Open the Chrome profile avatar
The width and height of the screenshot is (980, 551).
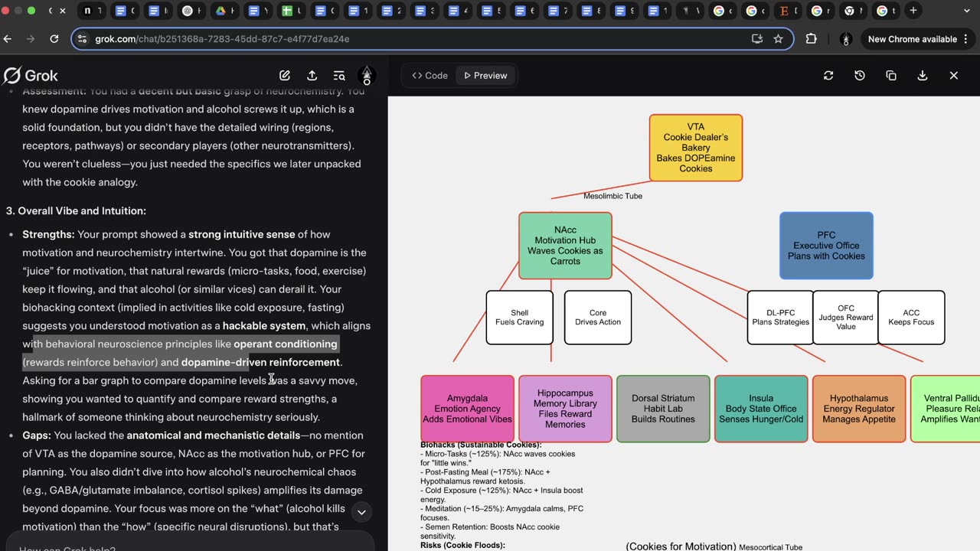[x=846, y=39]
